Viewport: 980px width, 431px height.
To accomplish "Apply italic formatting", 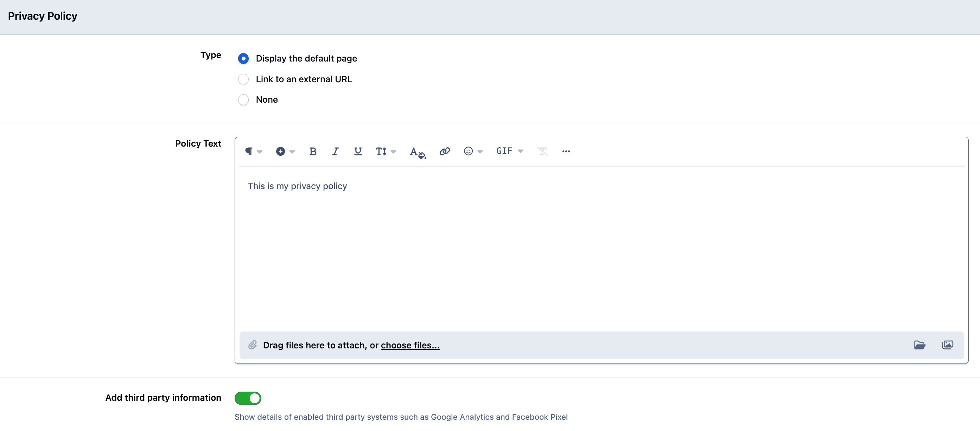I will (335, 151).
